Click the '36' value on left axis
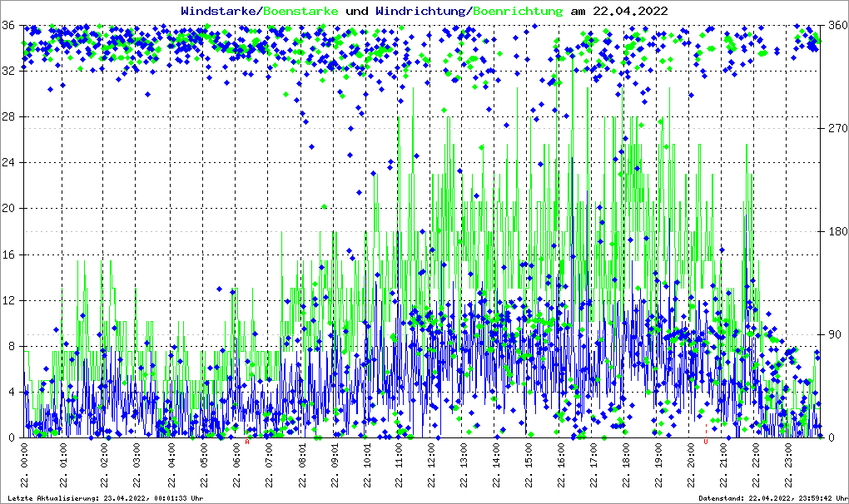Image resolution: width=849 pixels, height=504 pixels. pos(10,25)
